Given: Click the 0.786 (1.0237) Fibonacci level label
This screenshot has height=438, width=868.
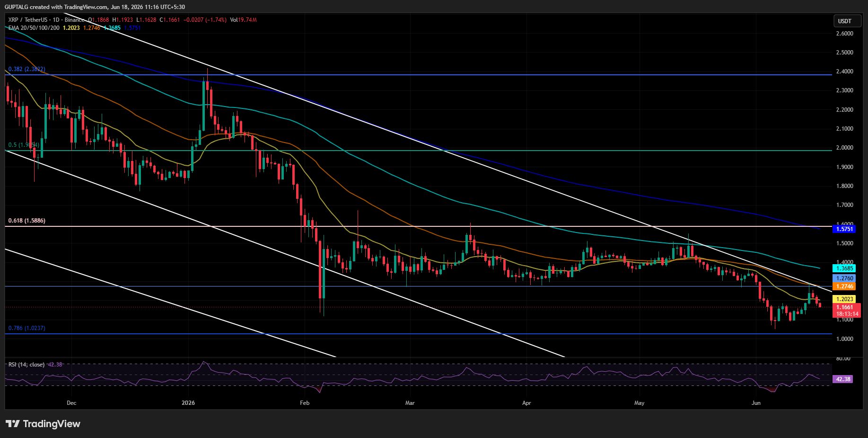Looking at the screenshot, I should (x=27, y=328).
